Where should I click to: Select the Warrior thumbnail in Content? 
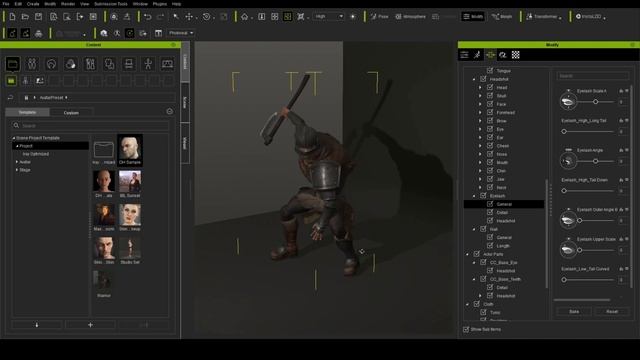click(x=104, y=283)
